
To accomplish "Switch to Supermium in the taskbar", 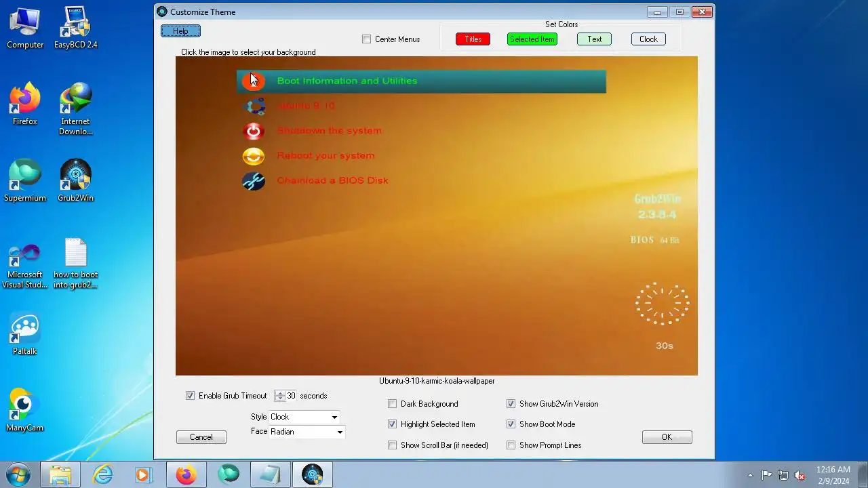I will [x=228, y=474].
